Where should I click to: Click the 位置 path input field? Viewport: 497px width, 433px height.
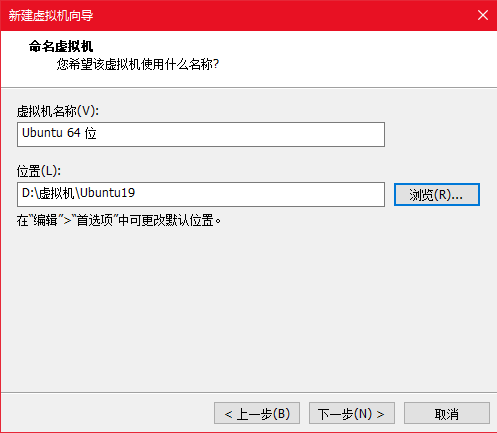coord(201,194)
